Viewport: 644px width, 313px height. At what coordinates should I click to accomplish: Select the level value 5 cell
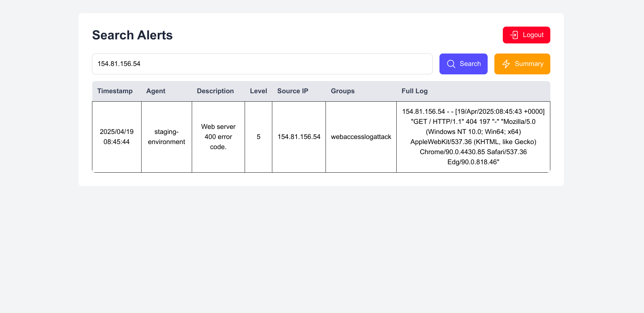pyautogui.click(x=258, y=137)
